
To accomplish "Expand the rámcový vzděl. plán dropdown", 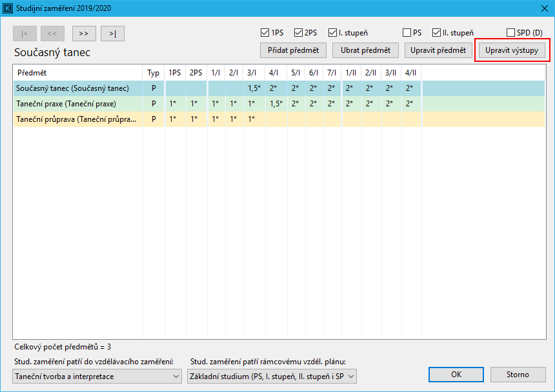I will click(272, 375).
